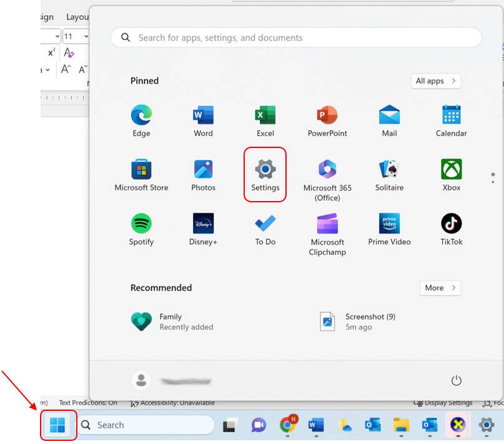
Task: Open Teams Chat on the taskbar
Action: [x=259, y=425]
